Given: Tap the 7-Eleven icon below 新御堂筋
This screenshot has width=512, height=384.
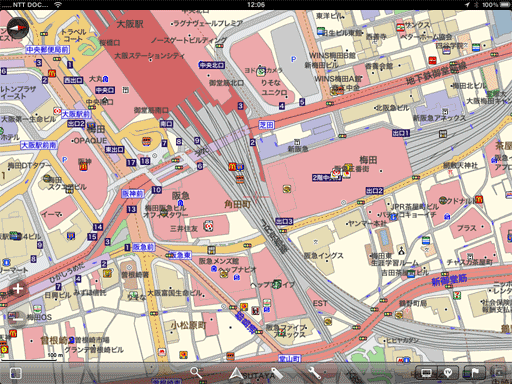Looking at the screenshot, I should (x=457, y=295).
